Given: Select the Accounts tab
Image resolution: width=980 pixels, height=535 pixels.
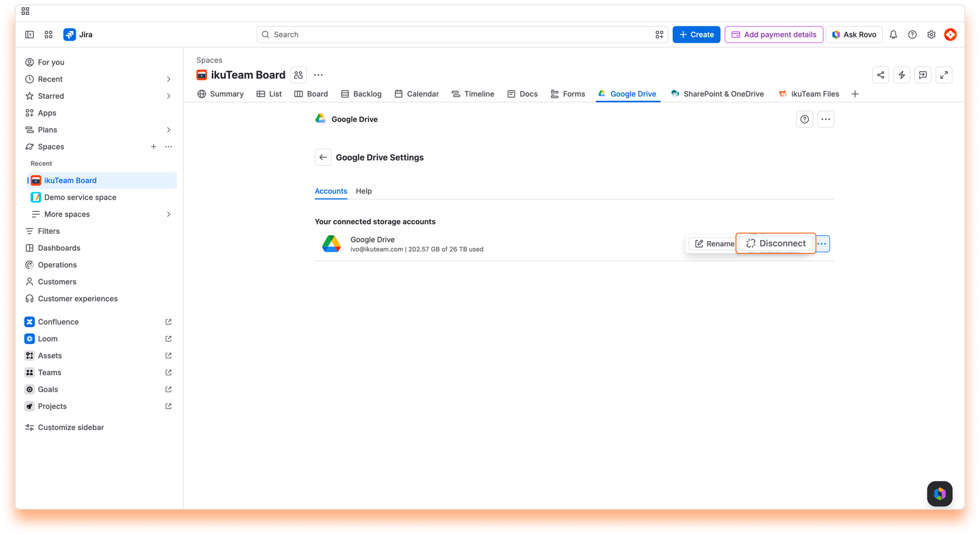Looking at the screenshot, I should tap(331, 191).
